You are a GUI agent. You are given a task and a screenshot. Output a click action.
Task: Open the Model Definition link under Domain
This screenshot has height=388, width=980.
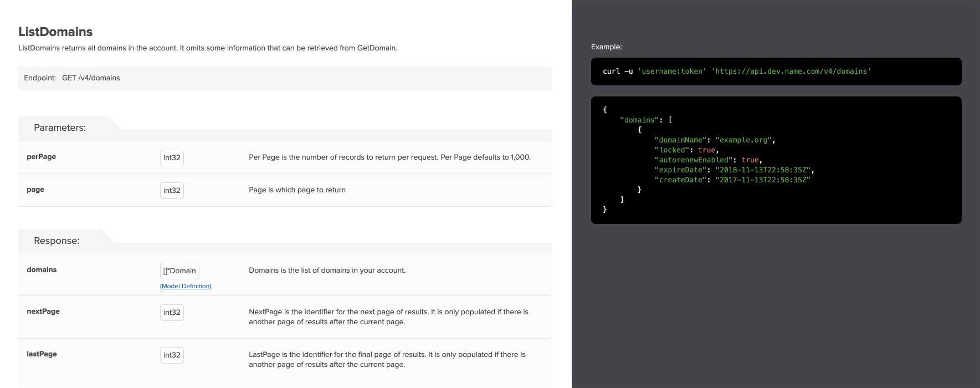(186, 286)
